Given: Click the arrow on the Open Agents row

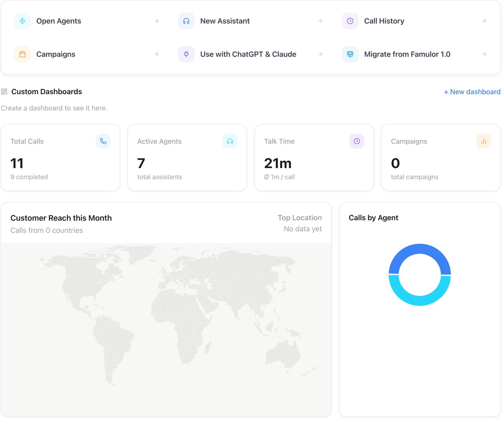Looking at the screenshot, I should 157,21.
